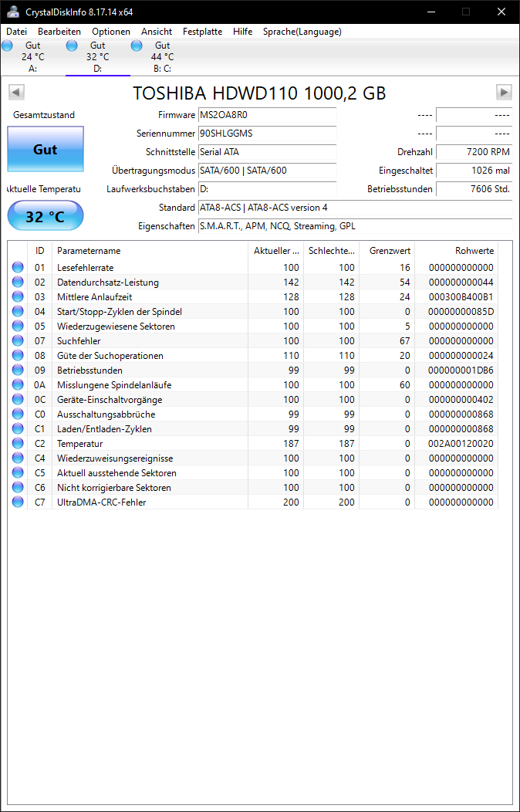520x812 pixels.
Task: Click Grenzwert value 67 for Suchfehler
Action: click(x=404, y=340)
